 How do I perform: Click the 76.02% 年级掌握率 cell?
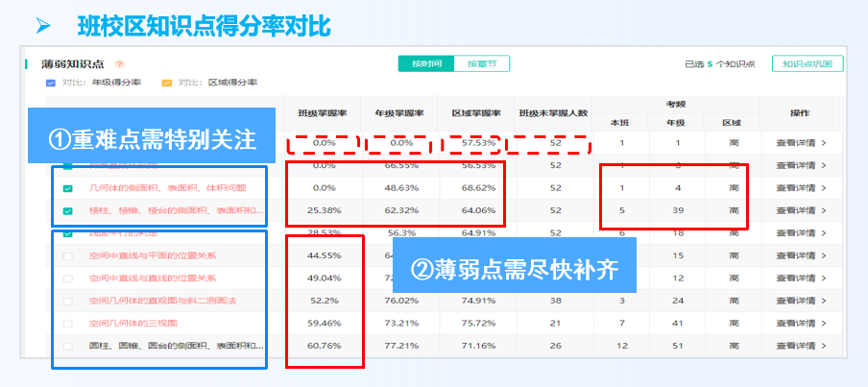(401, 302)
